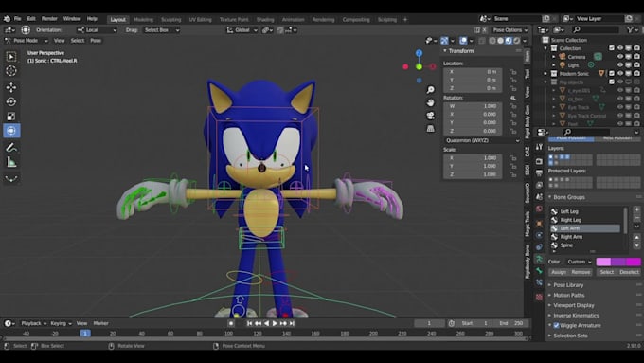This screenshot has width=644, height=363.
Task: Click the Remove bone group button
Action: (581, 272)
